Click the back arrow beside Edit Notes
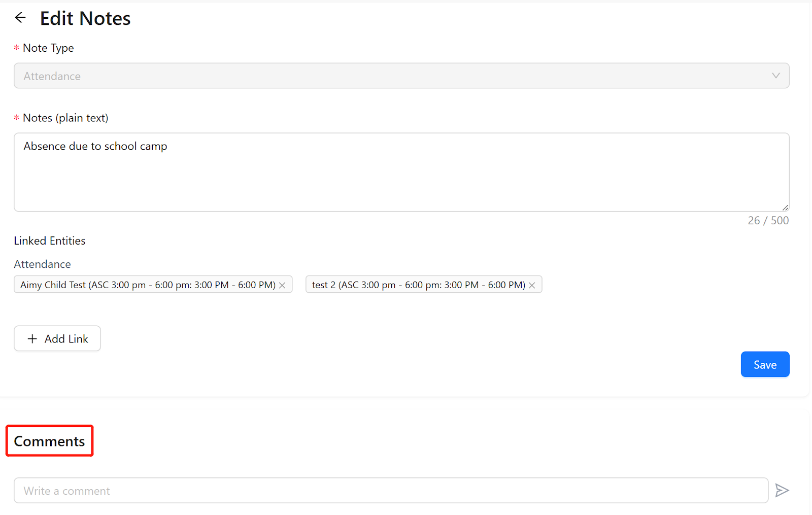Viewport: 812px width, 515px height. [x=20, y=18]
